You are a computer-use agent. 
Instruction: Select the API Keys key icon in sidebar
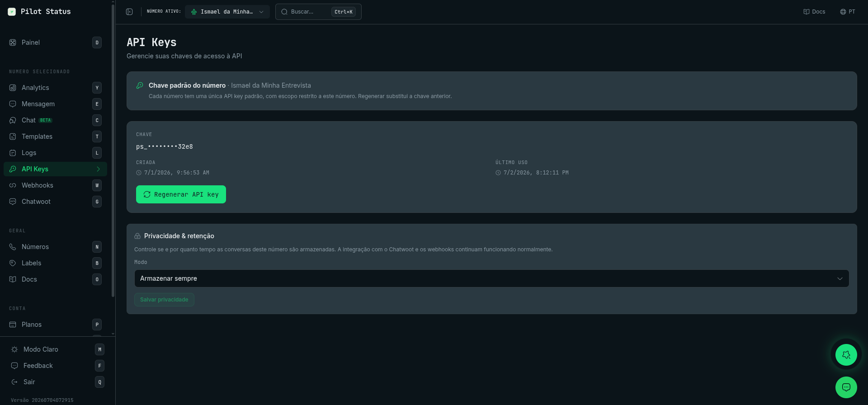click(x=13, y=169)
